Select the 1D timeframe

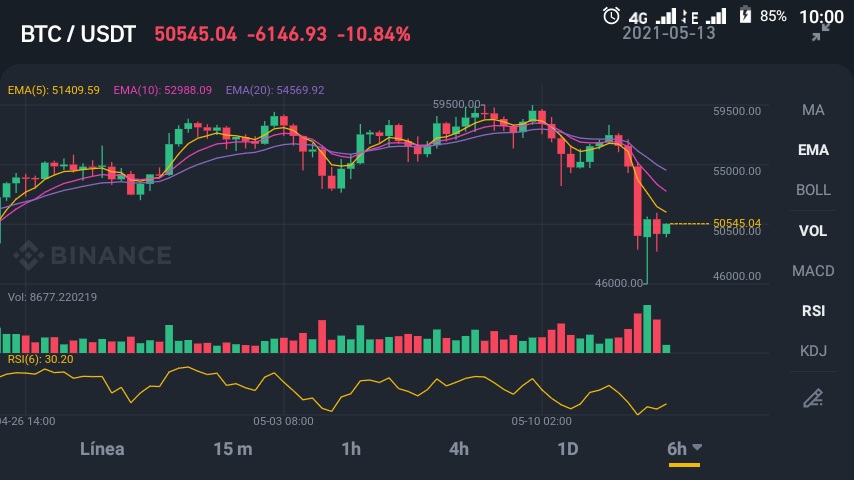(x=568, y=449)
